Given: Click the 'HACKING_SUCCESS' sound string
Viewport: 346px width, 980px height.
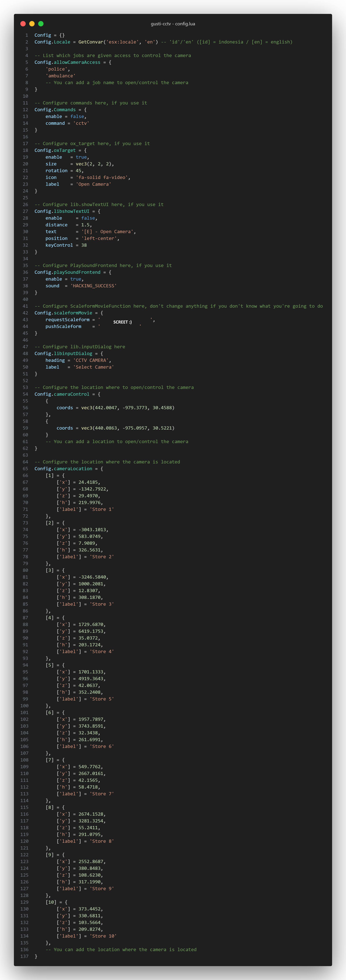Looking at the screenshot, I should pos(94,286).
